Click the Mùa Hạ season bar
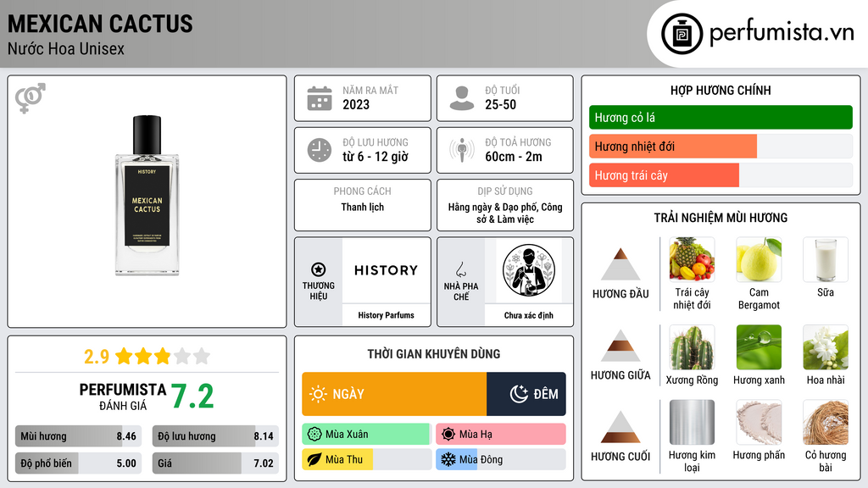The height and width of the screenshot is (488, 868). (501, 434)
